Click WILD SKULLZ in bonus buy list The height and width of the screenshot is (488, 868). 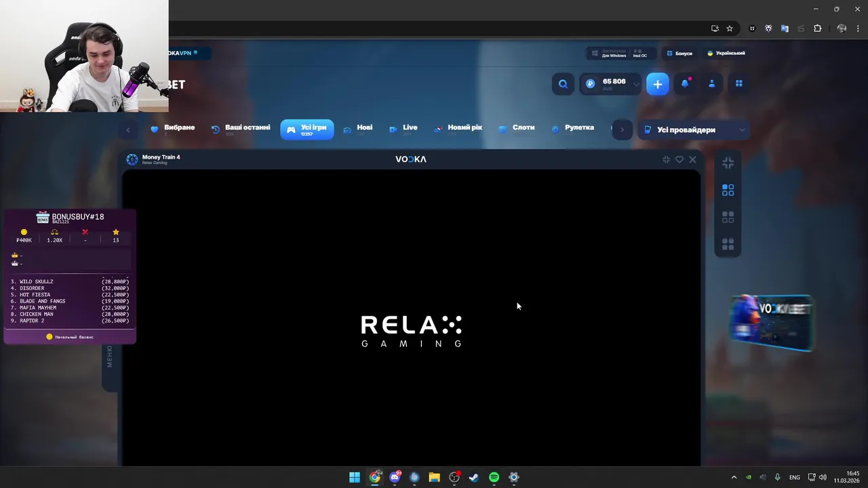click(36, 281)
